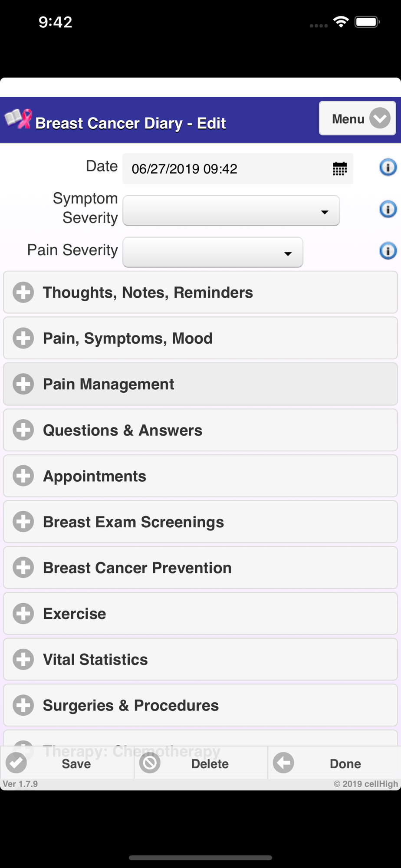Expand Questions & Answers section

pyautogui.click(x=200, y=430)
